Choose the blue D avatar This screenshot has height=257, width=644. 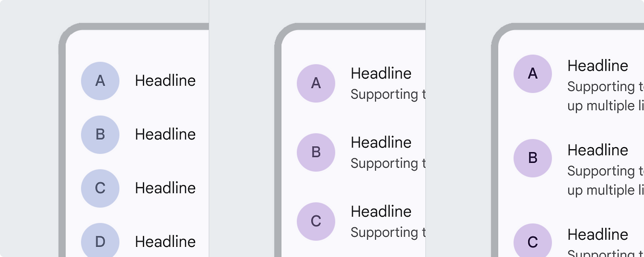point(100,241)
